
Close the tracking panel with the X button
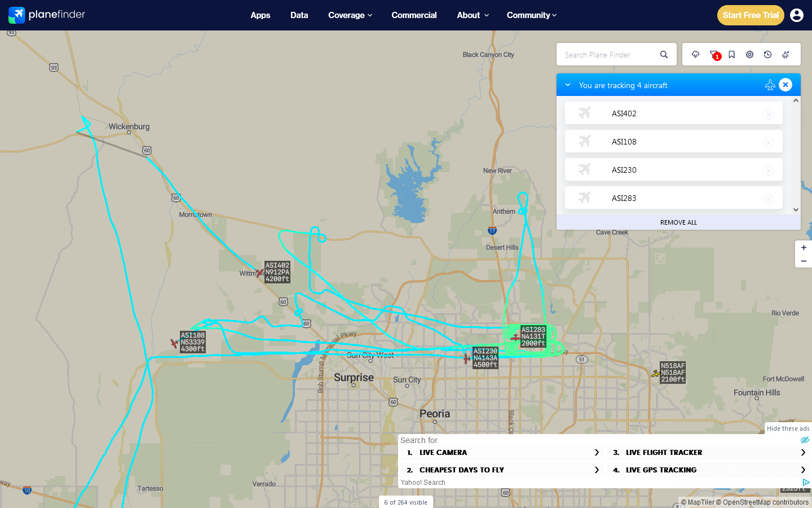click(x=785, y=85)
